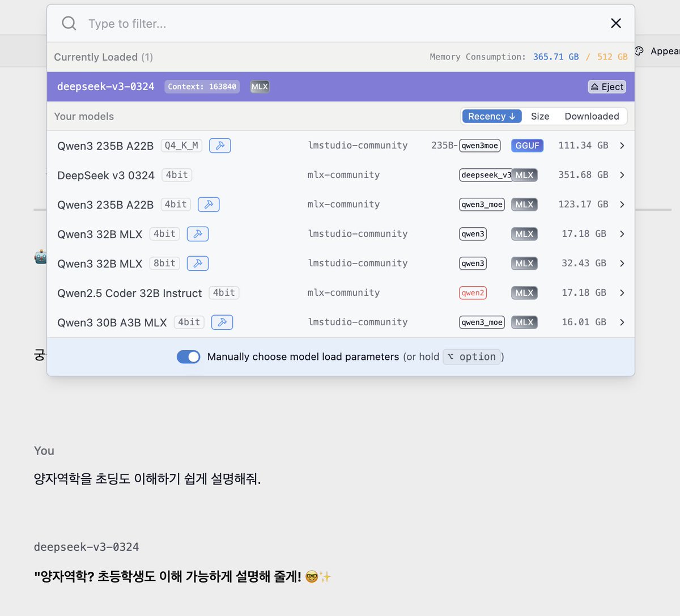Click tool-use hammer icon for Qwen3 235B Q4_K_M
The width and height of the screenshot is (680, 616).
220,146
